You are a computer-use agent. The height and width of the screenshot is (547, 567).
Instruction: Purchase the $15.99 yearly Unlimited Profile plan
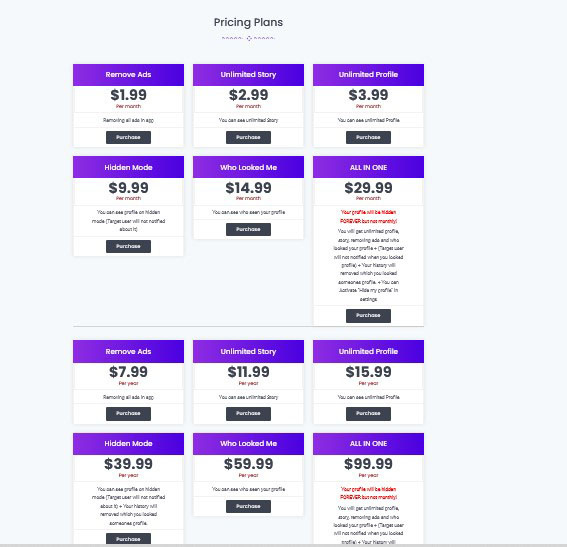(368, 414)
